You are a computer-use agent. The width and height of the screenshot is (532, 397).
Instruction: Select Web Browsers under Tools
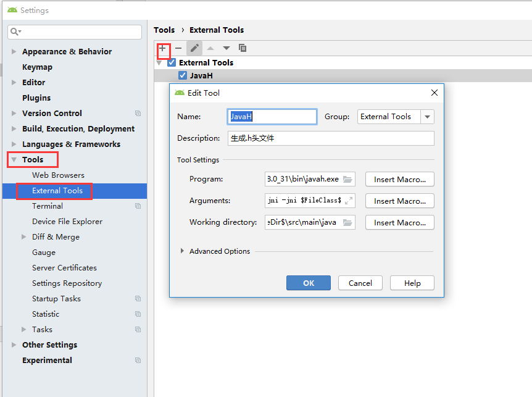click(x=59, y=175)
